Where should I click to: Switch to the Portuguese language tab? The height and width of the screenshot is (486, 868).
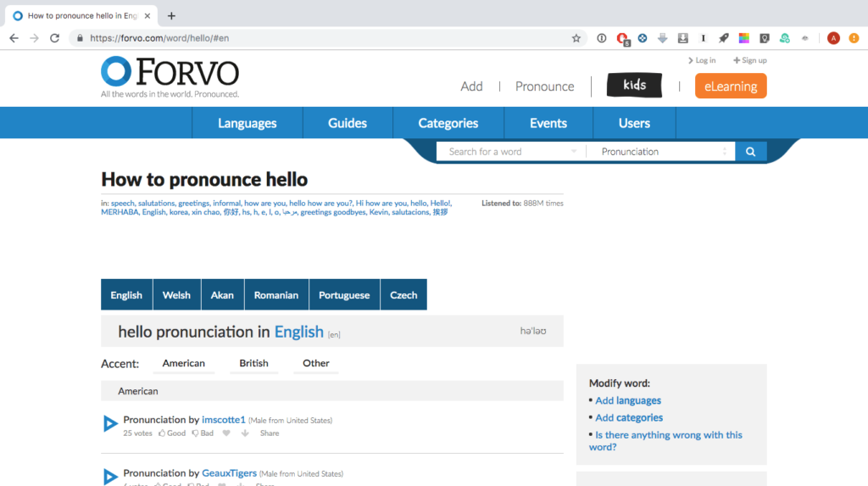(x=344, y=295)
